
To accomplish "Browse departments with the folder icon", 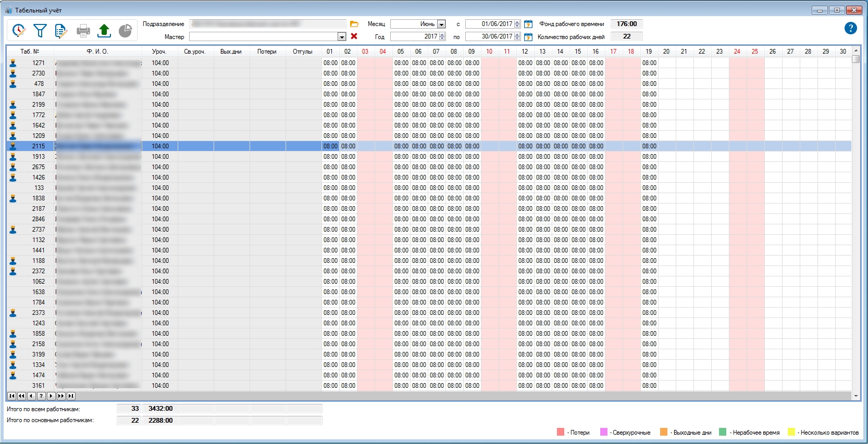I will click(354, 24).
